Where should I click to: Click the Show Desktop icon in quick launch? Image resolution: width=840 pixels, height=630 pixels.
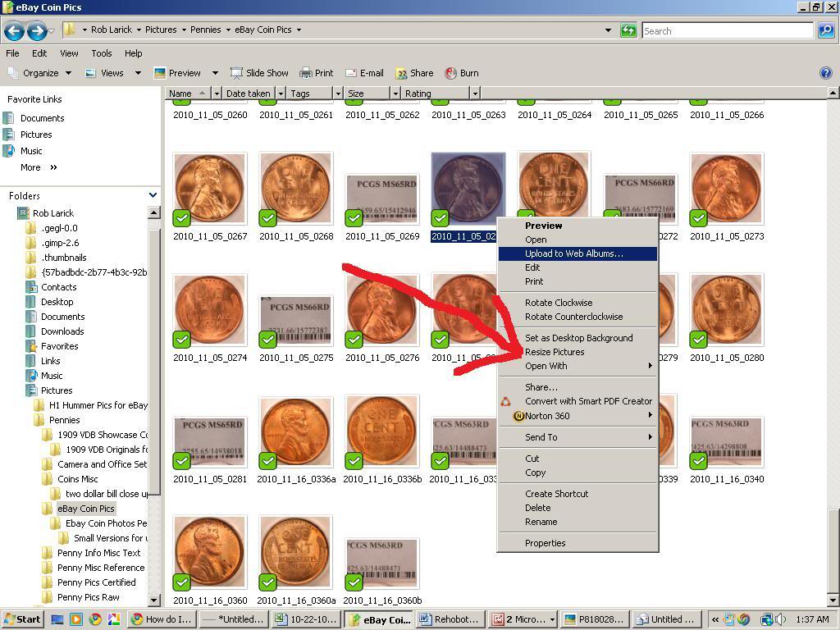coord(57,619)
